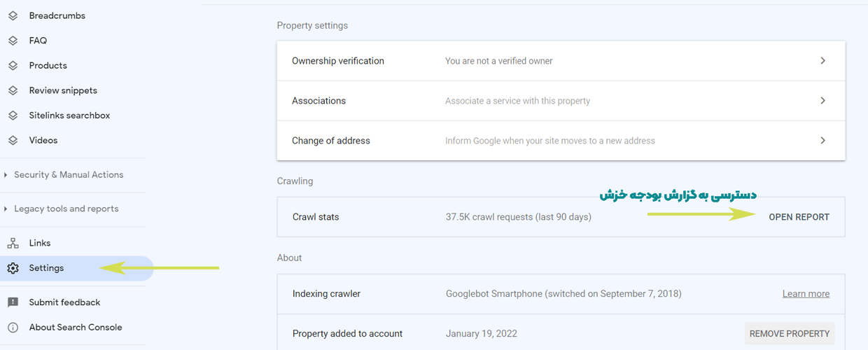Image resolution: width=868 pixels, height=350 pixels.
Task: Click the Review snippets layers icon
Action: (13, 90)
